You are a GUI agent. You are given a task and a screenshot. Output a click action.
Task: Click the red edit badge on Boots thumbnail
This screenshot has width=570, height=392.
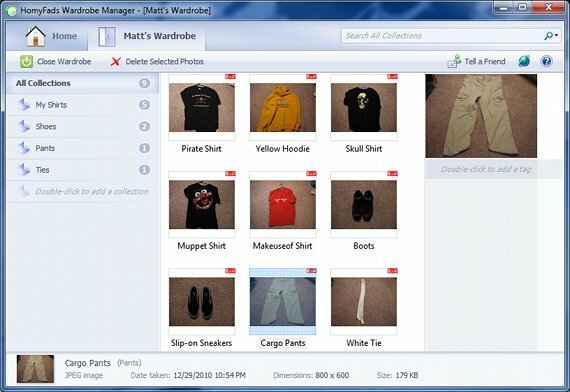[392, 174]
